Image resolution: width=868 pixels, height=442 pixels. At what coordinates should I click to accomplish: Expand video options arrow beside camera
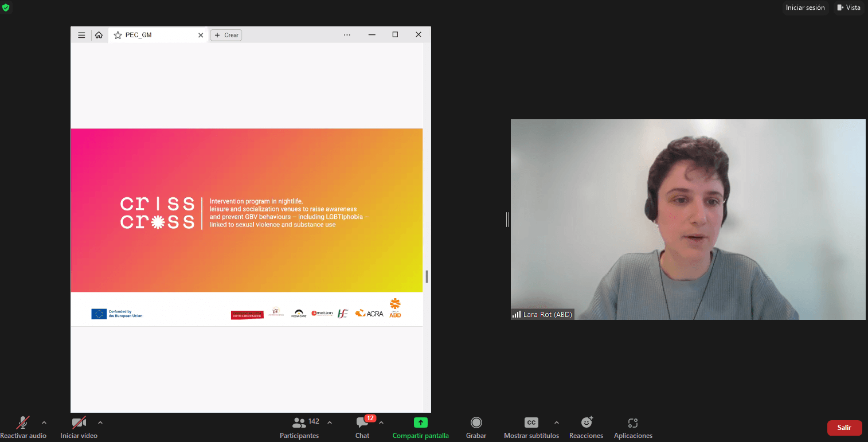[x=100, y=423]
